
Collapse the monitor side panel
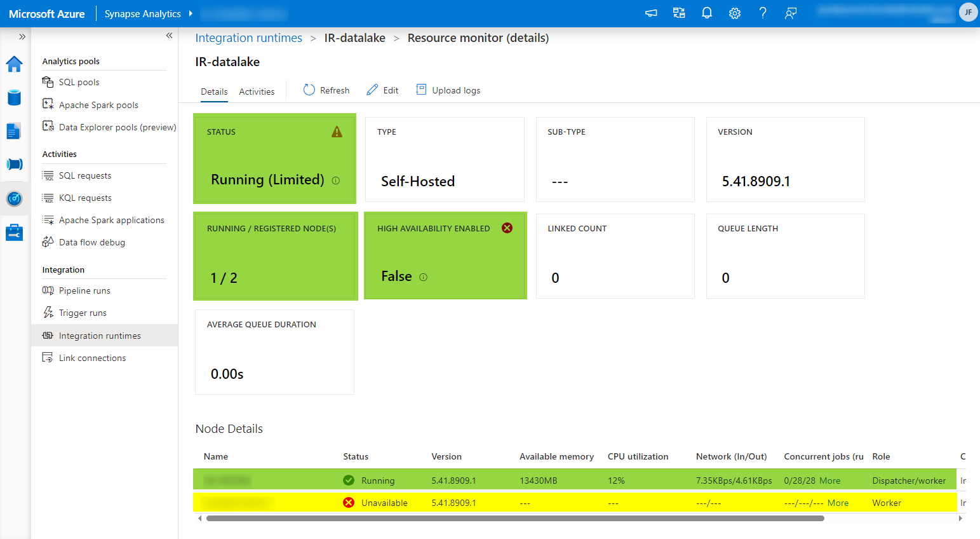tap(169, 36)
